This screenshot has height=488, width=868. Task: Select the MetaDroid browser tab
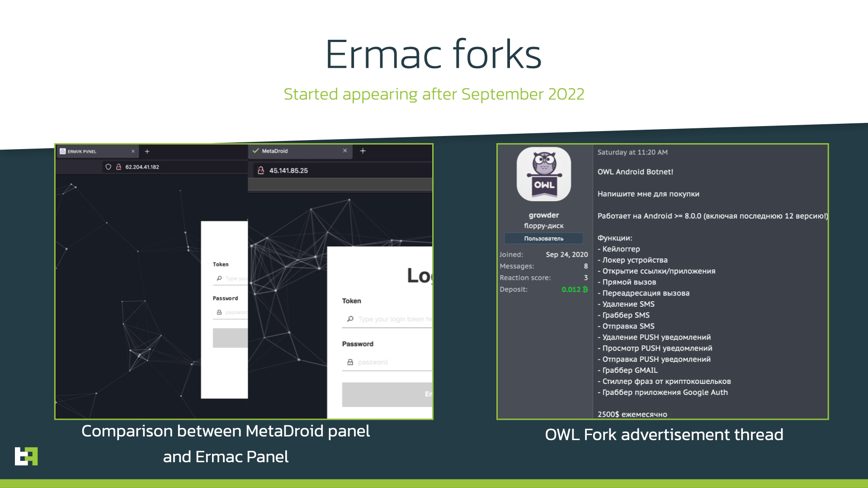pos(297,151)
